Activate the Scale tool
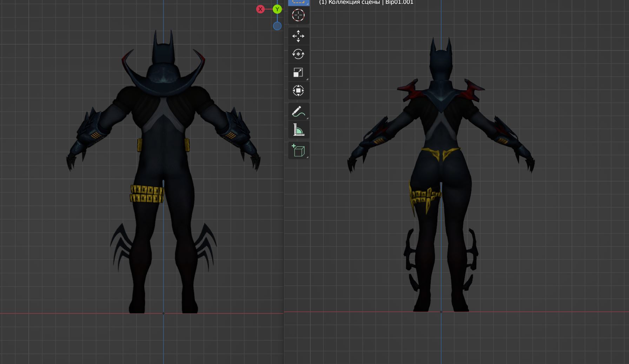 pyautogui.click(x=298, y=73)
